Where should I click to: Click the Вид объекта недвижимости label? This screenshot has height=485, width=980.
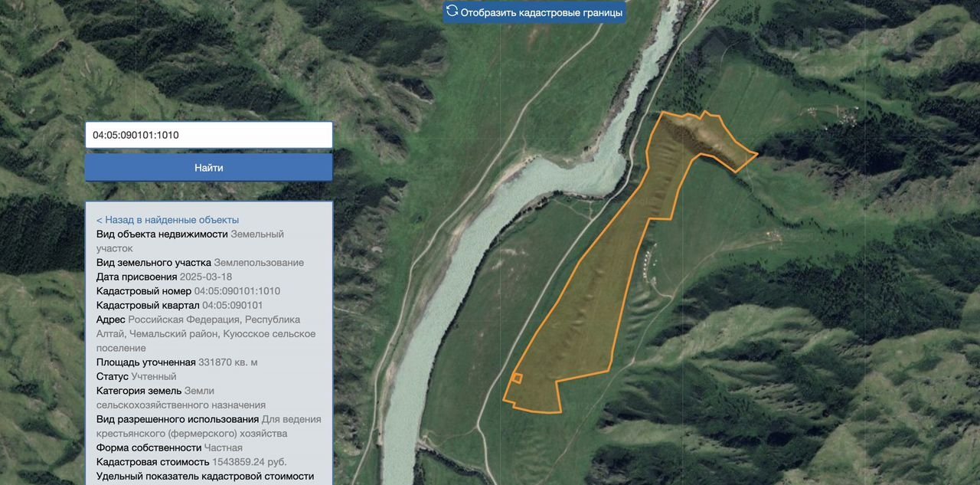coord(162,234)
